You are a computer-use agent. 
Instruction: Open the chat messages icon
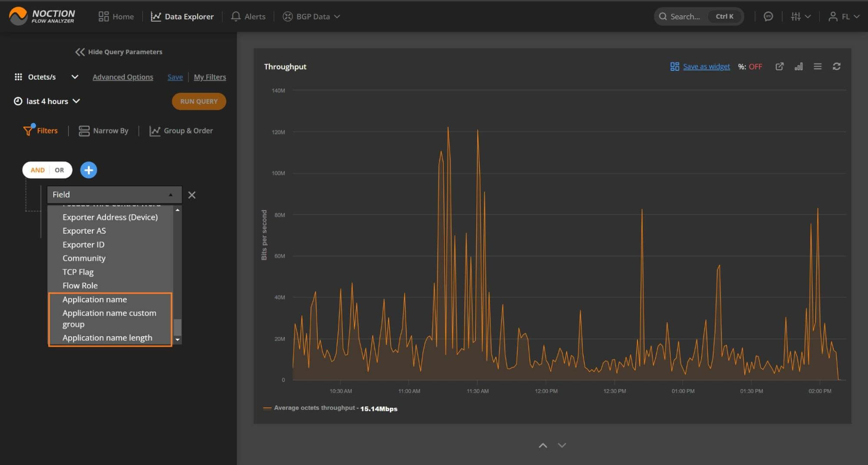(768, 16)
